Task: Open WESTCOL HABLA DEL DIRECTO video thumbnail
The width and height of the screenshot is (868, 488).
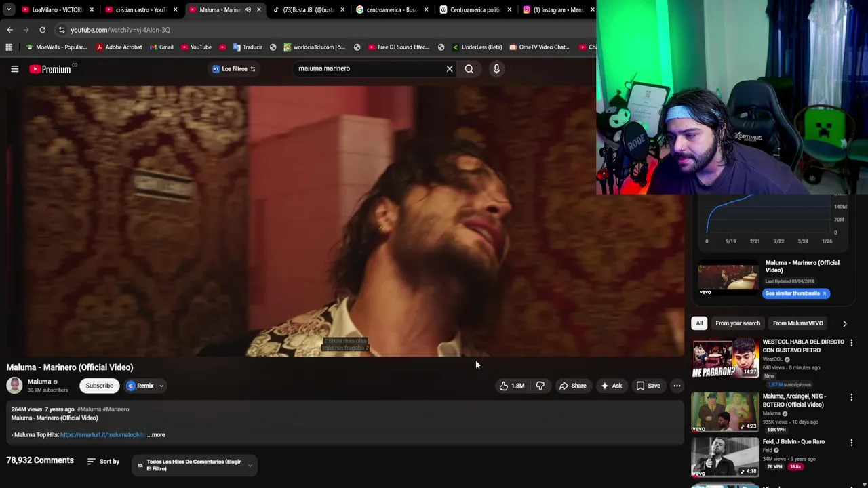Action: [726, 359]
